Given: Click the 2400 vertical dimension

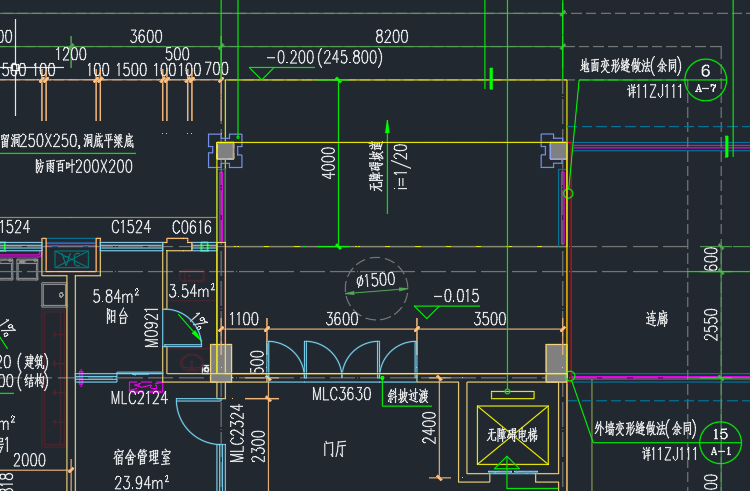Looking at the screenshot, I should click(429, 428).
